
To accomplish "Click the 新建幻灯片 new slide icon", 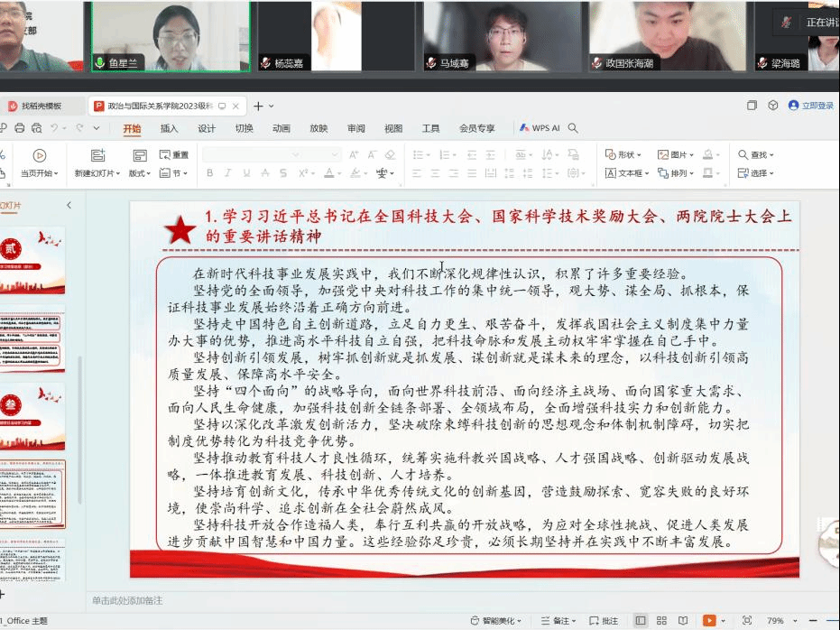I will point(97,155).
